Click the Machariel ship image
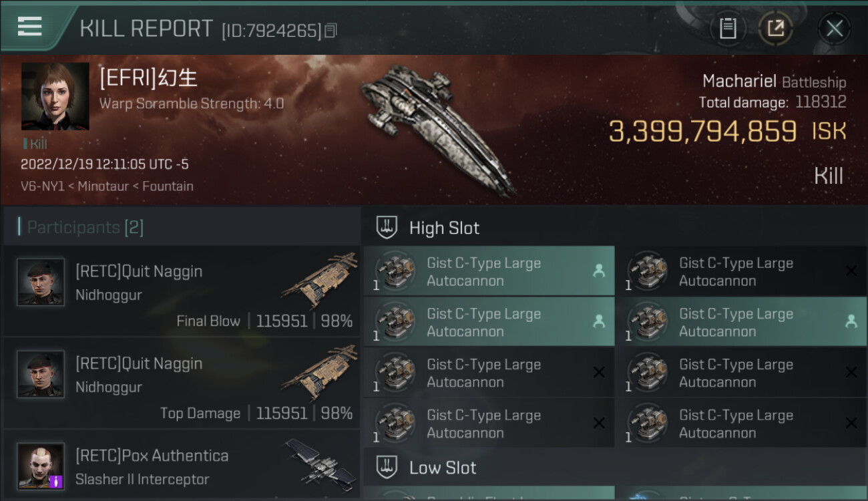 pos(437,127)
